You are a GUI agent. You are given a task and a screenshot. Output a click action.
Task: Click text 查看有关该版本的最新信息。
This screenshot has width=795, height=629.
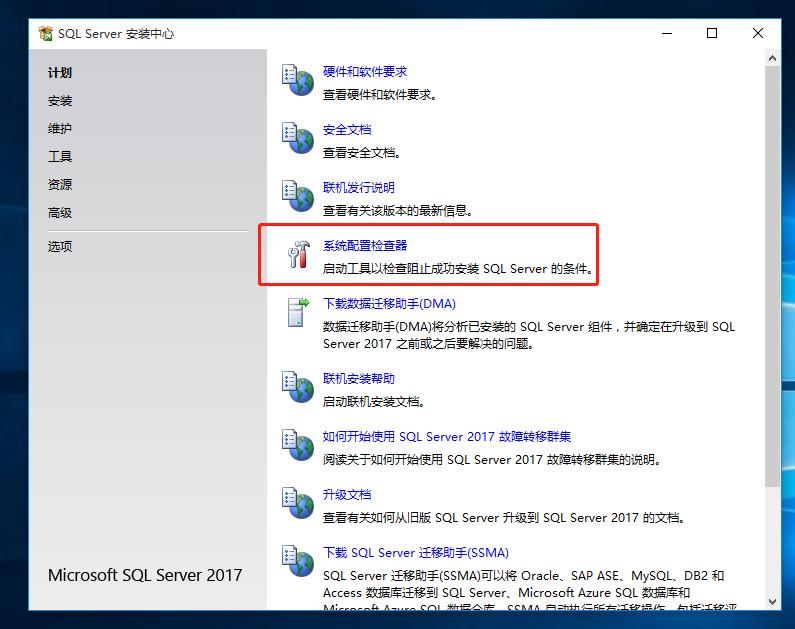pyautogui.click(x=398, y=210)
